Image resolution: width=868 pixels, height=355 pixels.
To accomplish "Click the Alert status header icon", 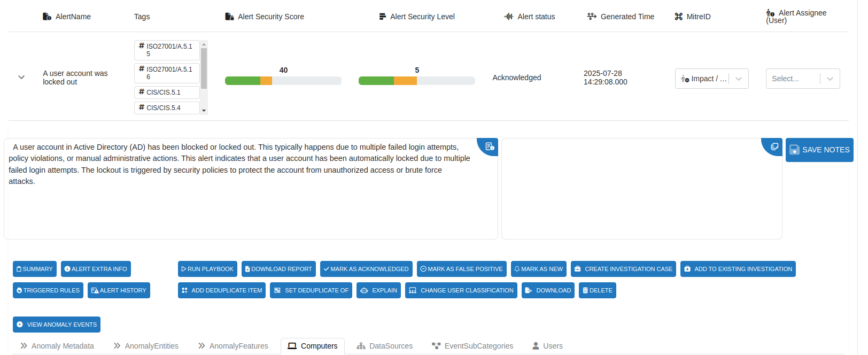I will pyautogui.click(x=509, y=17).
